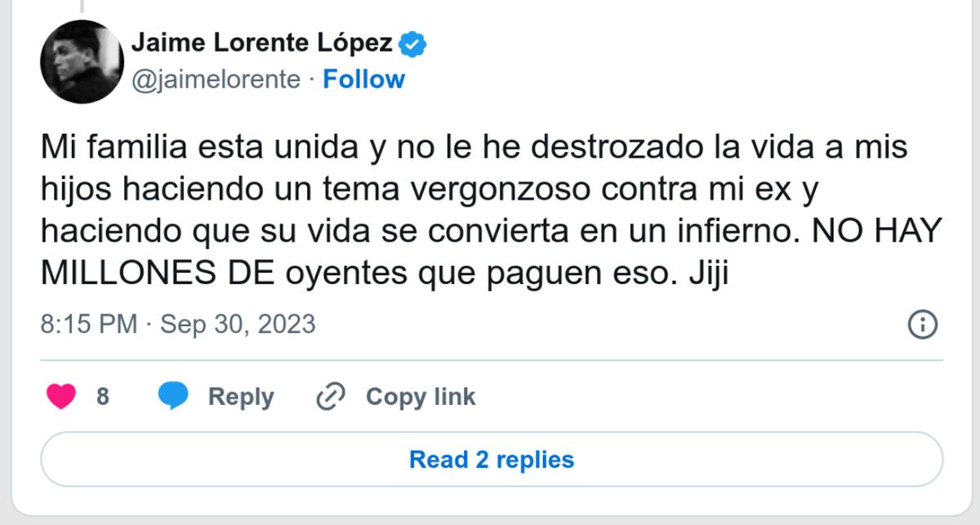The height and width of the screenshot is (525, 980).
Task: Open Jaime Lorente's profile avatar
Action: [82, 62]
